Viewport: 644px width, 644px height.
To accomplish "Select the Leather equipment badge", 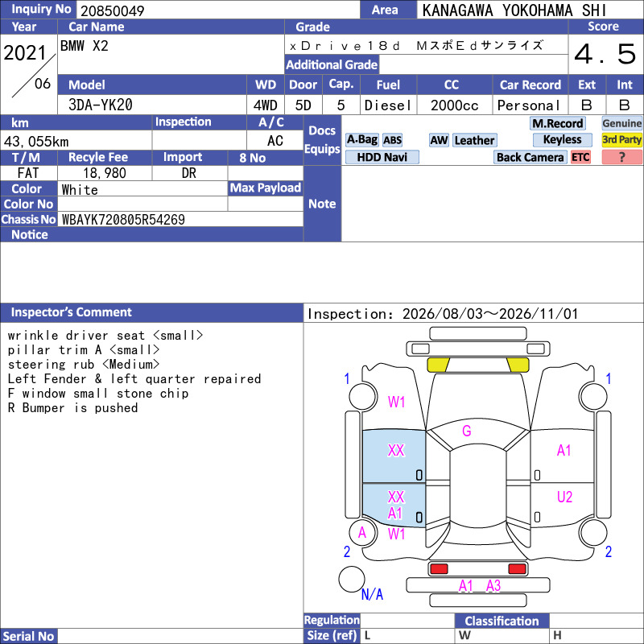I will [474, 140].
